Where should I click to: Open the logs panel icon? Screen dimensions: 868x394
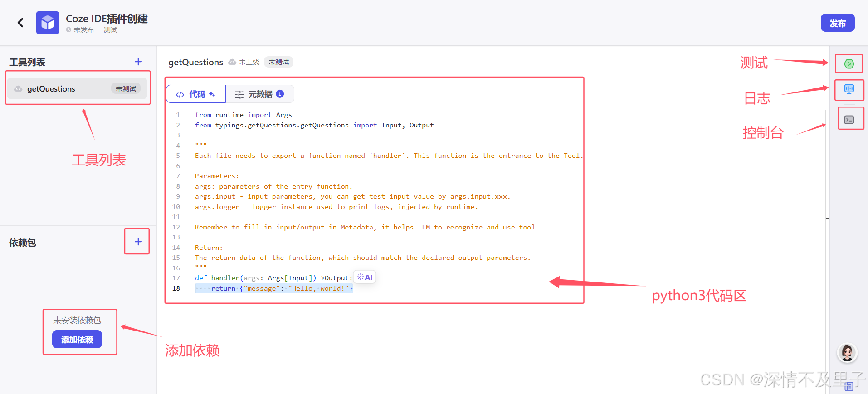(x=849, y=89)
